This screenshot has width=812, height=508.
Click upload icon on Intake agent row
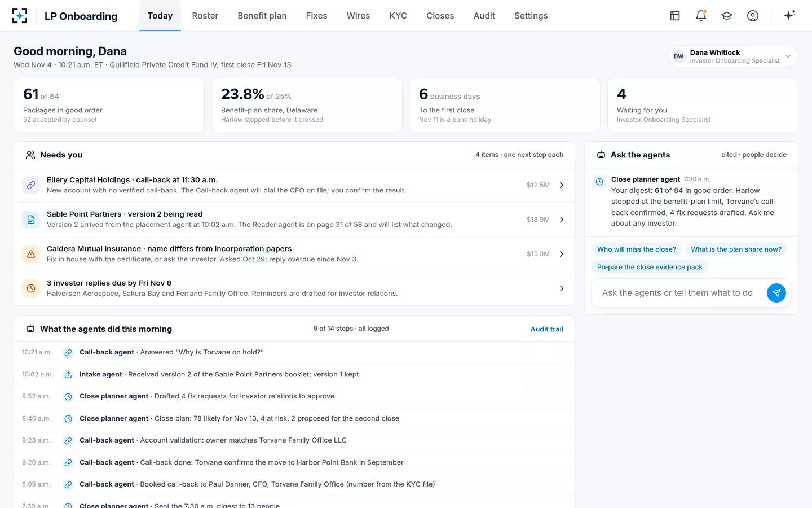pos(68,375)
